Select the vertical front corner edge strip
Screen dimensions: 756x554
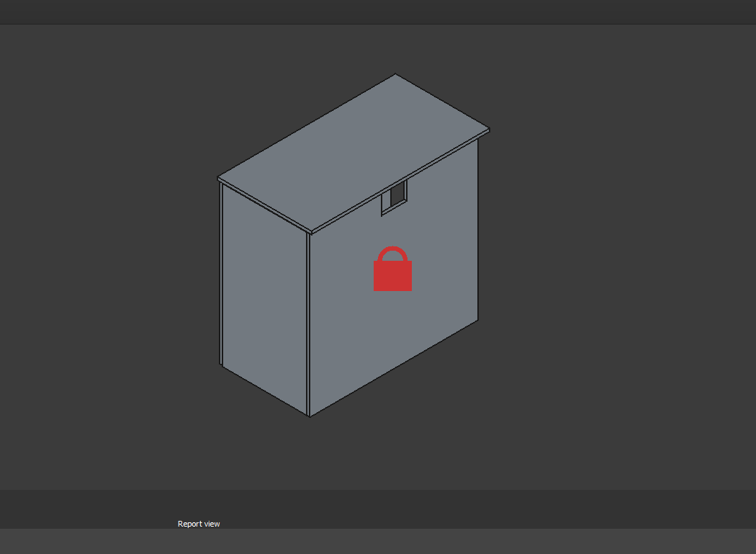(x=309, y=324)
